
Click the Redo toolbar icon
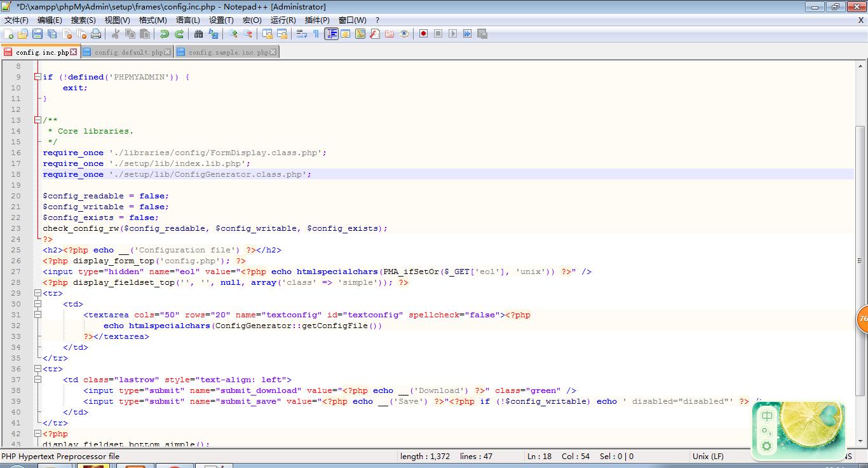click(x=179, y=34)
